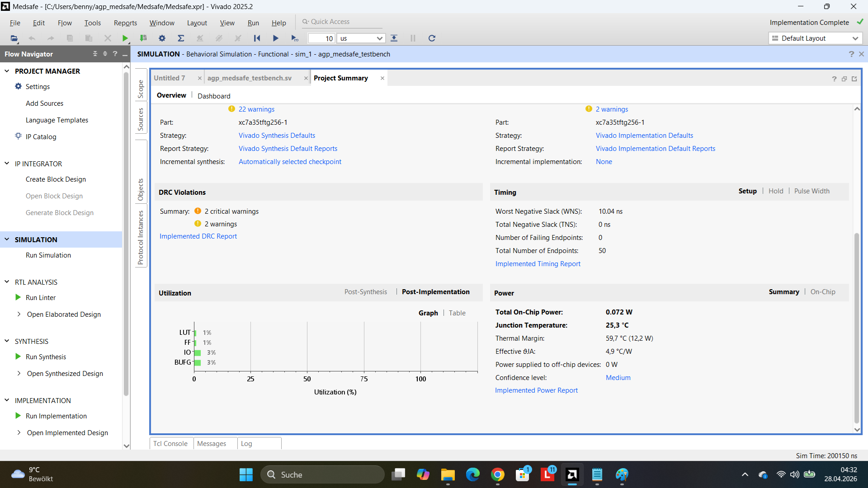Click the Relaunch Simulation refresh icon
This screenshot has width=868, height=488.
pos(432,38)
